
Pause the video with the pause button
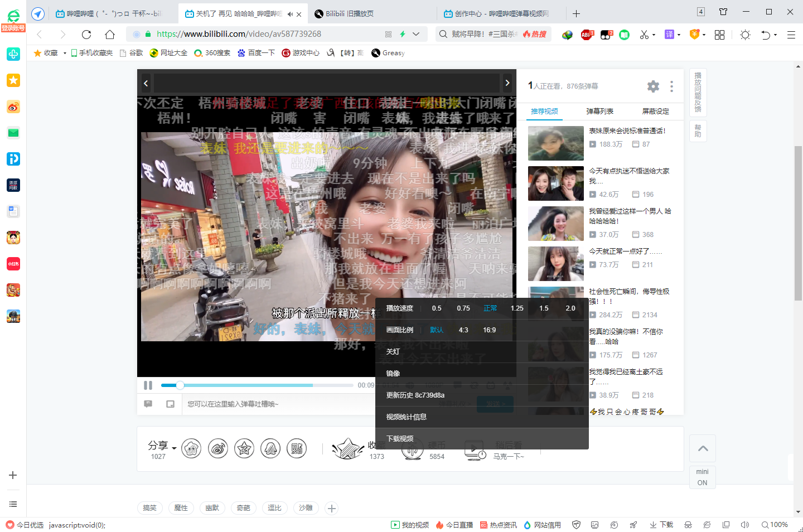pos(148,385)
